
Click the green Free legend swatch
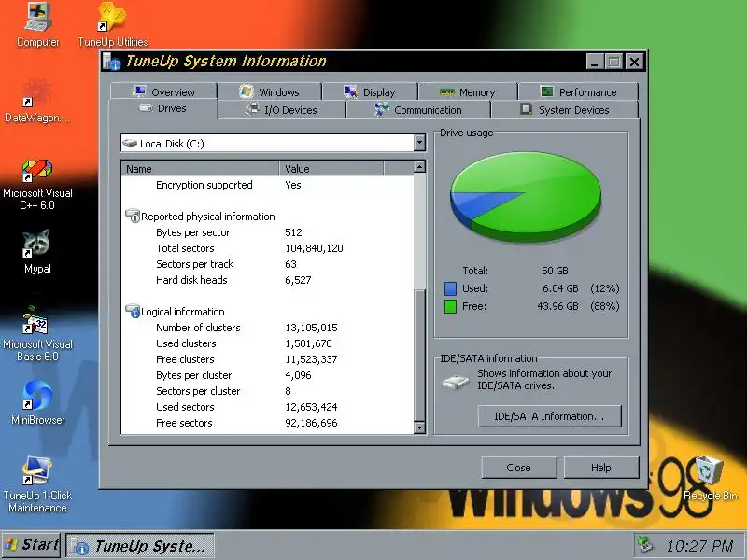tap(450, 307)
